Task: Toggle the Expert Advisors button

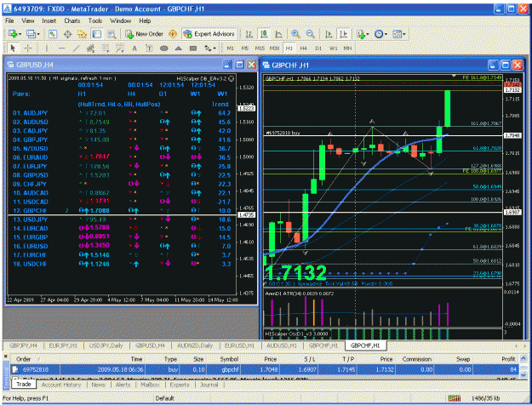Action: point(209,34)
